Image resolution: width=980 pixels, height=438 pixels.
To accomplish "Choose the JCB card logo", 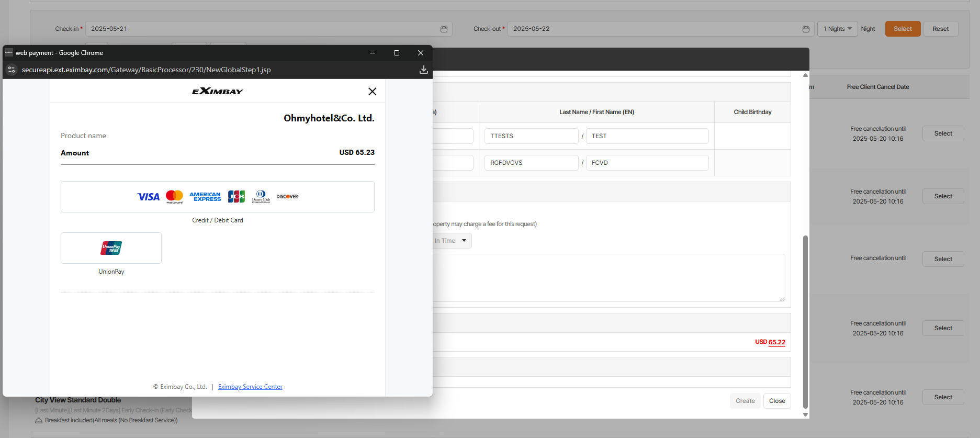I will coord(236,197).
